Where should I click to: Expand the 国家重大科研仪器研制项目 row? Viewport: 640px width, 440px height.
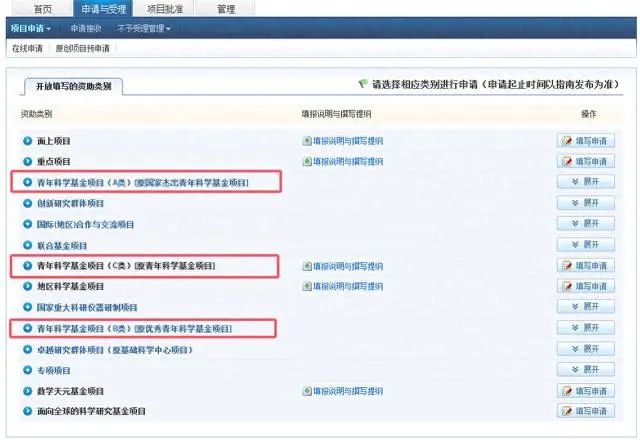[x=585, y=307]
